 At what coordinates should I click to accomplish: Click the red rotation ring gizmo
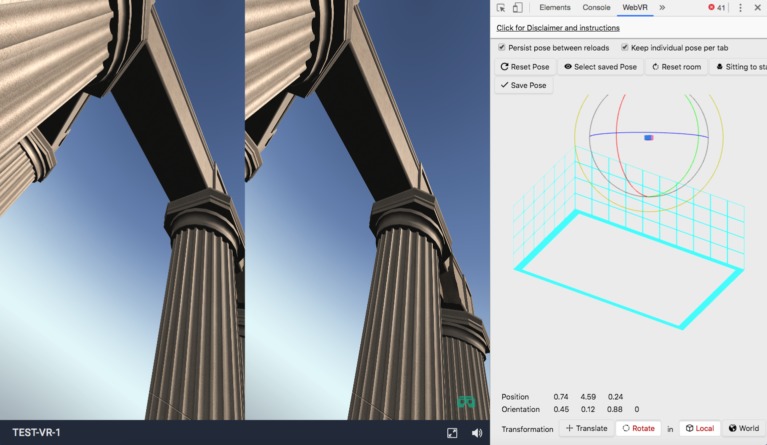tap(617, 132)
